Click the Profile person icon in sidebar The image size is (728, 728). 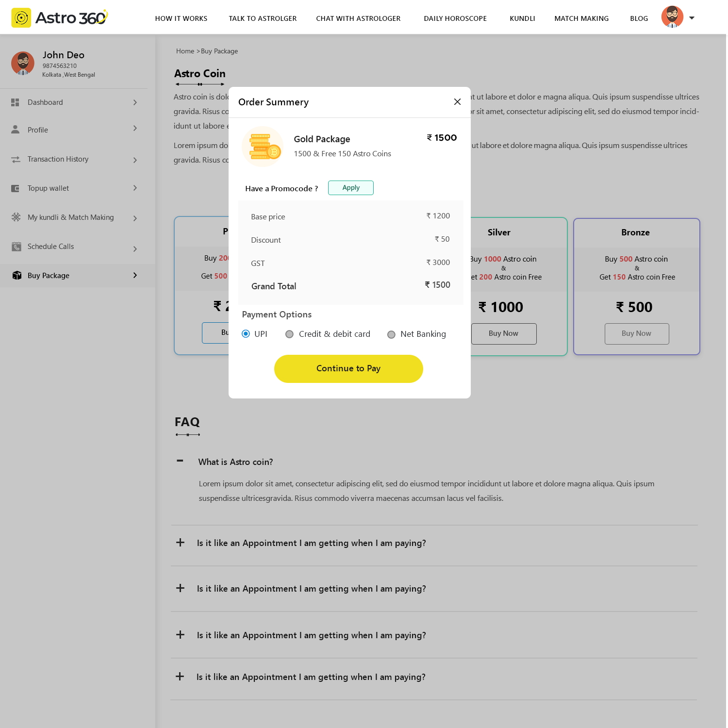[x=15, y=130]
